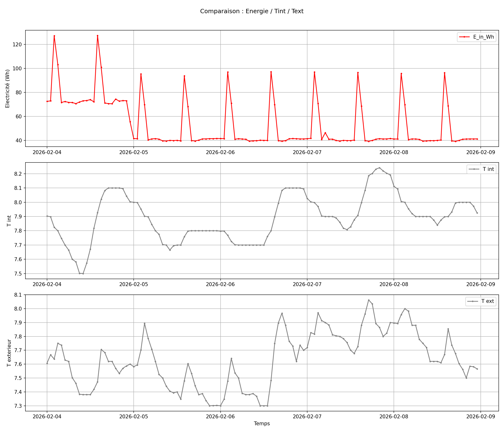The width and height of the screenshot is (504, 432).
Task: Click the T int legend entry
Action: tap(488, 169)
